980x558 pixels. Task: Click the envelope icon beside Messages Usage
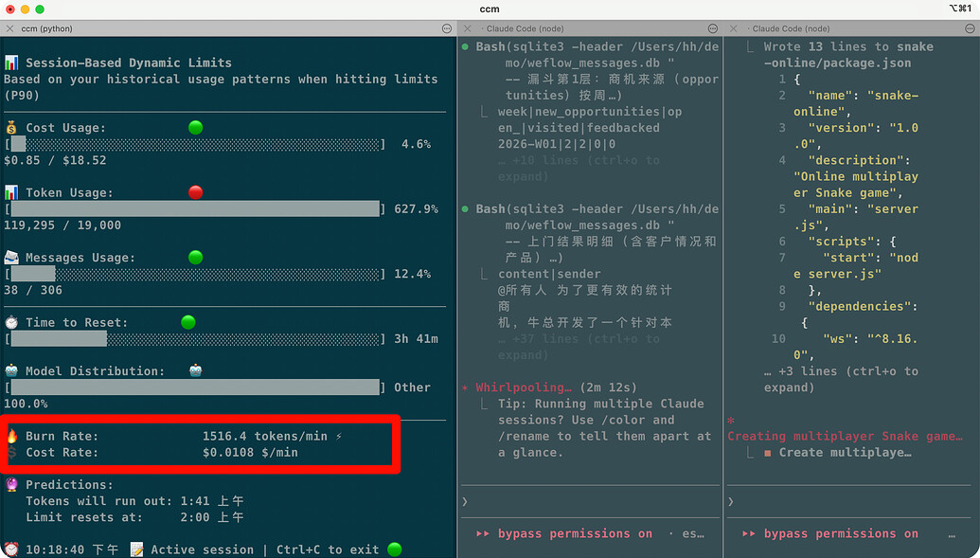click(11, 257)
